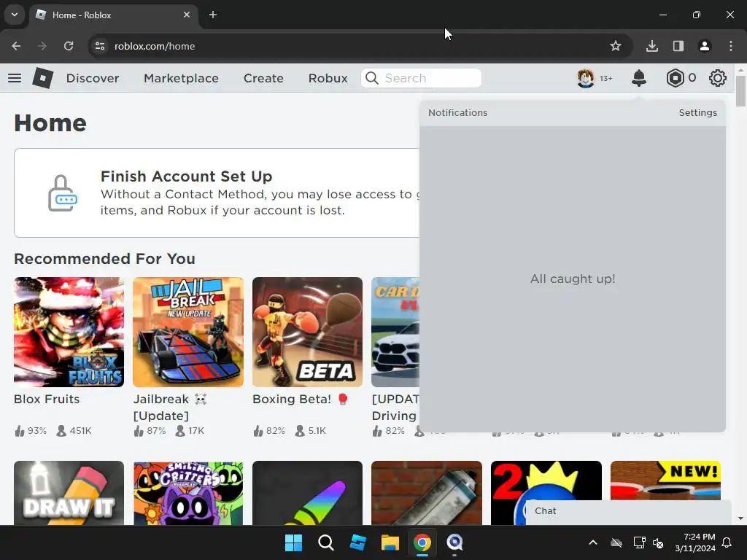Screen dimensions: 747x560
Task: Open Jailbreak [Update] game title
Action: (x=170, y=408)
